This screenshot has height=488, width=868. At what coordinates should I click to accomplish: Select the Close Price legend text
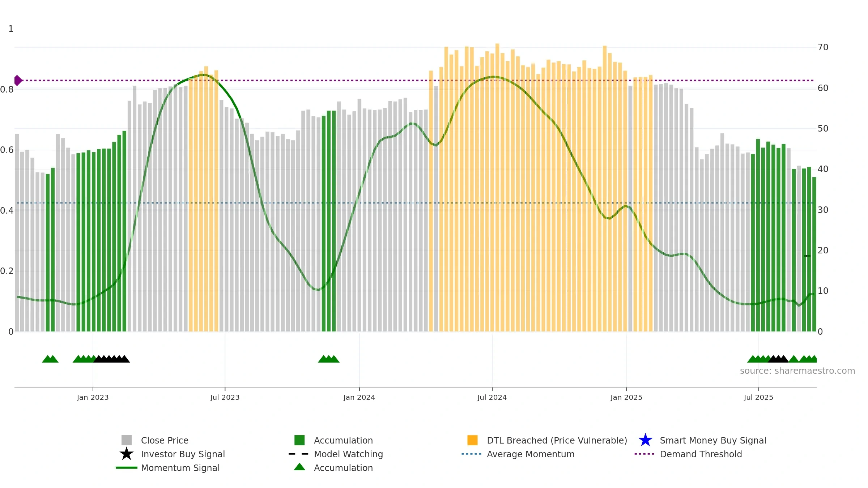pos(165,440)
